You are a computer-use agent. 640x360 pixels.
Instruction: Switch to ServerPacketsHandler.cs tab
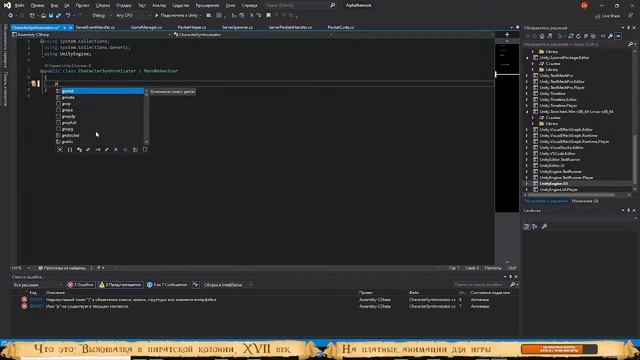coord(290,27)
